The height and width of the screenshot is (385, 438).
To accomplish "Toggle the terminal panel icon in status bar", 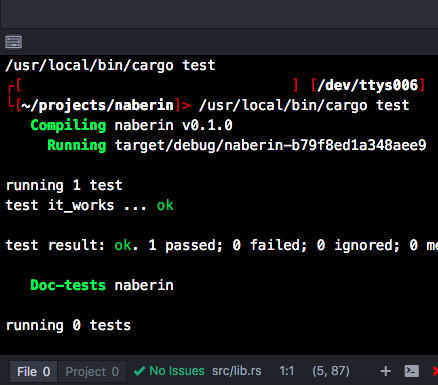I will [x=412, y=371].
